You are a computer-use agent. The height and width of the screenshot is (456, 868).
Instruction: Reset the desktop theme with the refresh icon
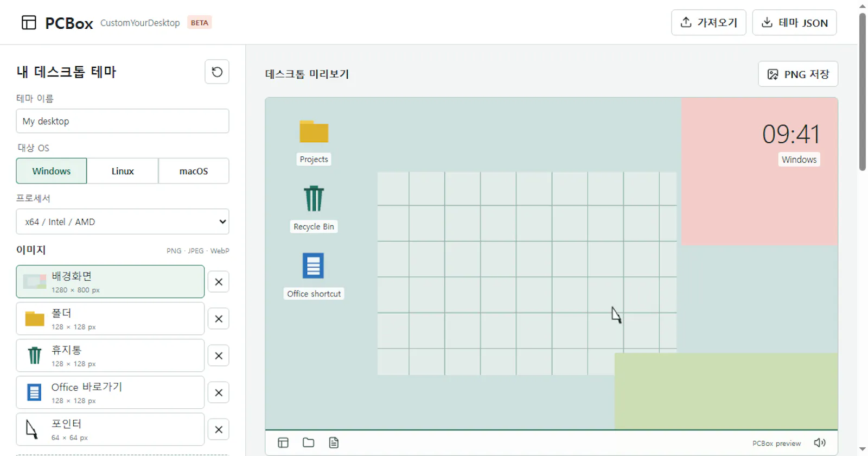pos(217,72)
